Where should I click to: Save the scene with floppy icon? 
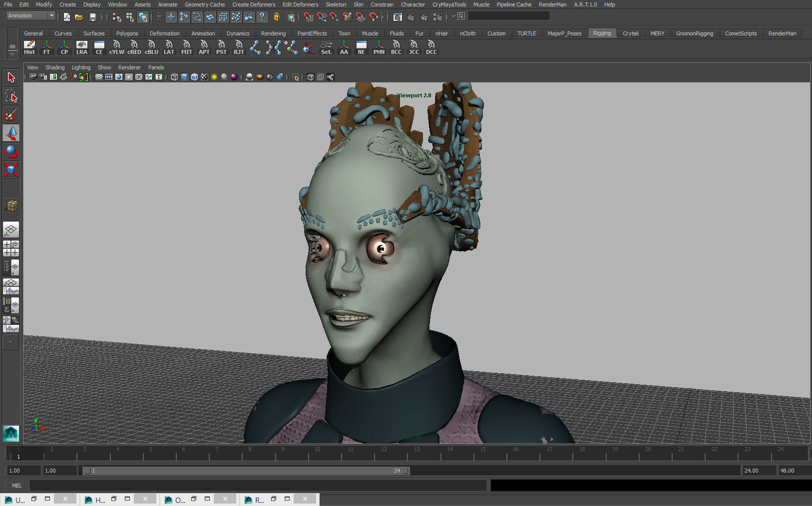click(92, 17)
